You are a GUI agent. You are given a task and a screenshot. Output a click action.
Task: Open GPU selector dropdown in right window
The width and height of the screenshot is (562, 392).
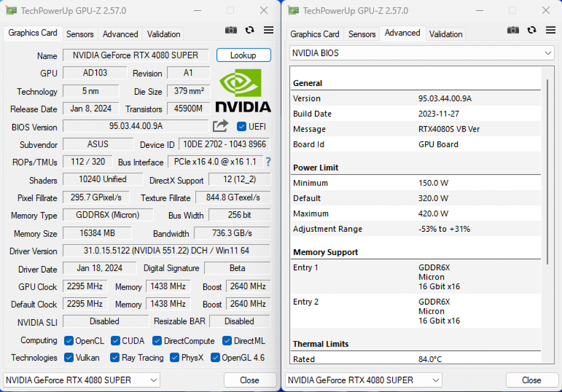point(364,380)
